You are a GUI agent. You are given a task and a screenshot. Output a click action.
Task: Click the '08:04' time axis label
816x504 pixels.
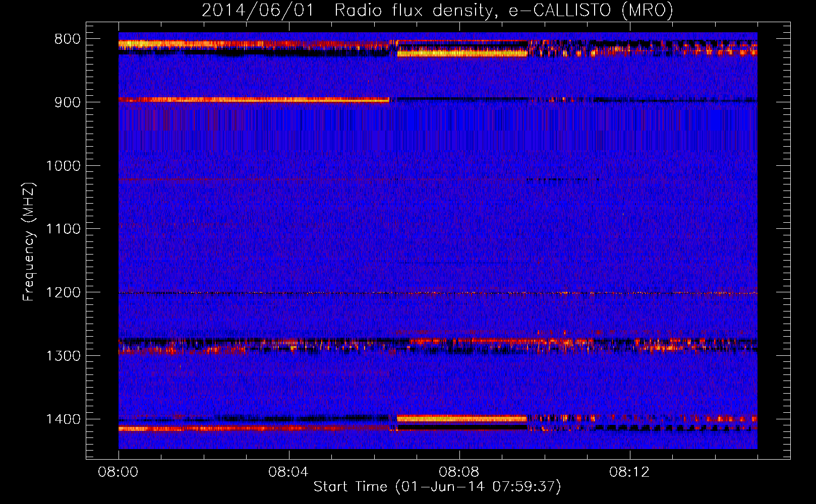(x=288, y=472)
